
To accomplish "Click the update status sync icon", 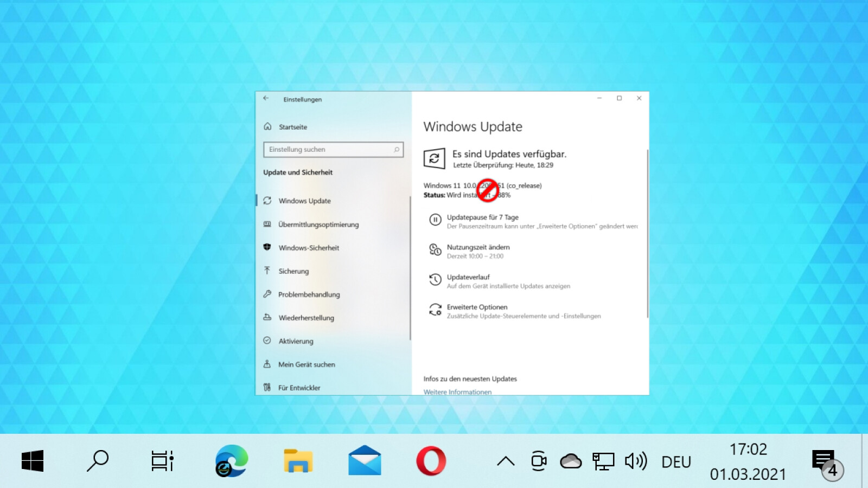I will click(x=434, y=158).
